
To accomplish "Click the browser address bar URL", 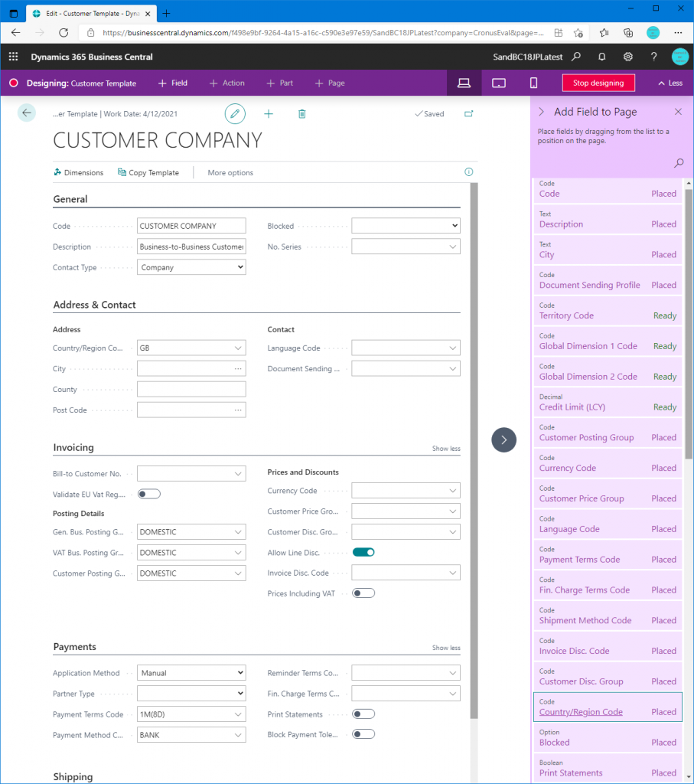I will point(323,32).
